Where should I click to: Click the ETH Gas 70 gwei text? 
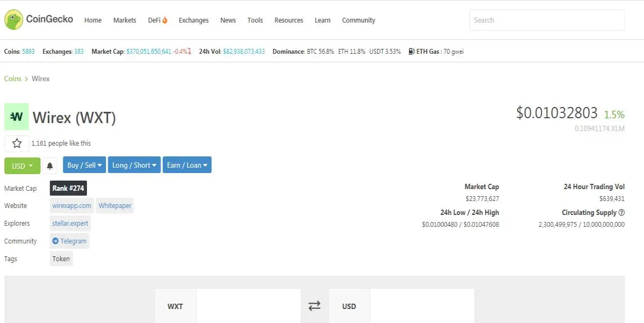click(x=440, y=52)
